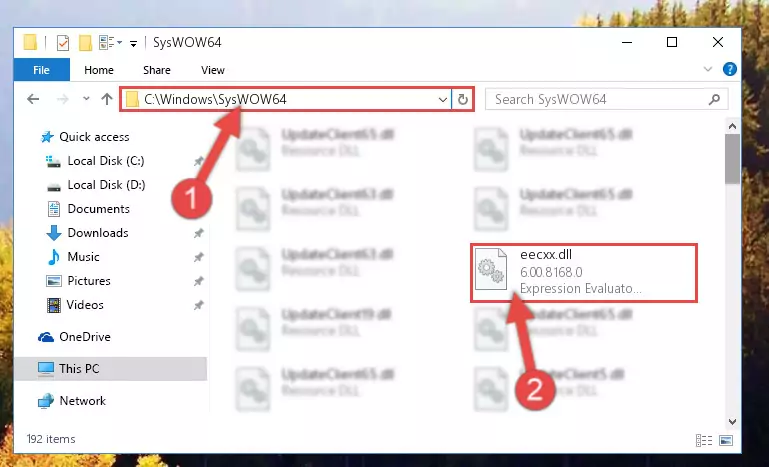Image resolution: width=769 pixels, height=467 pixels.
Task: Go forward with the right arrow
Action: click(62, 99)
